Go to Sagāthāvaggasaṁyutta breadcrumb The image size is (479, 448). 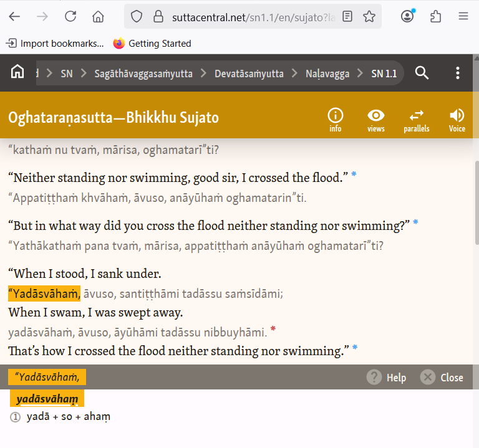pos(143,74)
